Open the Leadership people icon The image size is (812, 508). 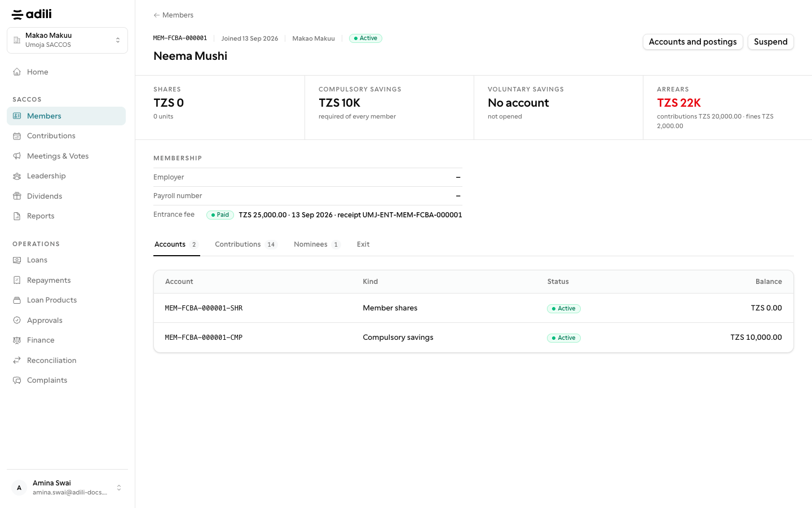17,176
